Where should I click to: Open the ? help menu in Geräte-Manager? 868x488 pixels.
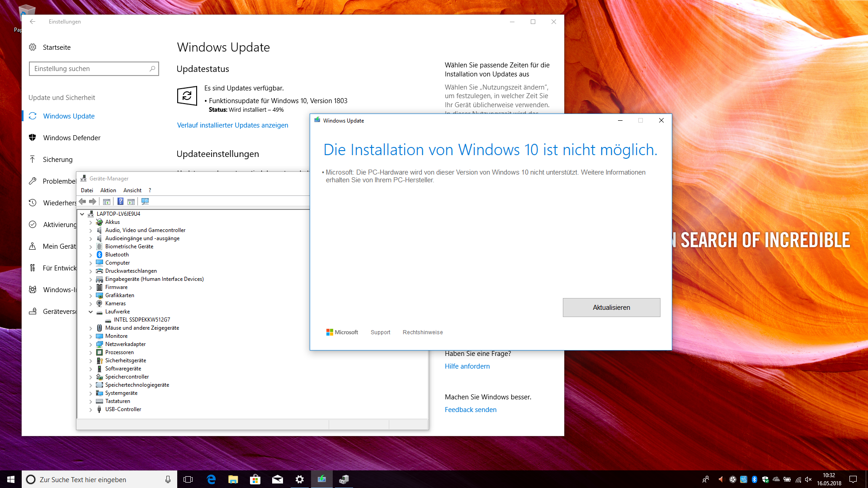150,190
